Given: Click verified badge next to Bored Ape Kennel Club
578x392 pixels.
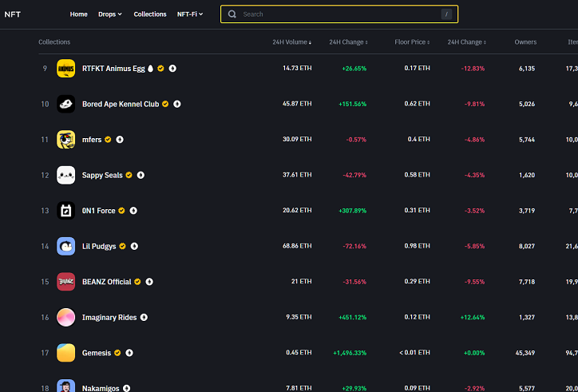Looking at the screenshot, I should pos(165,104).
